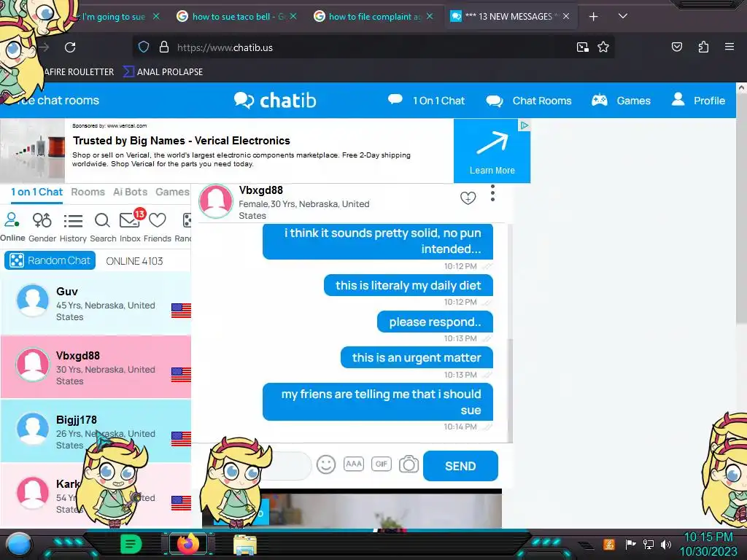Open the Gender filter icon
Screen dimensions: 747x560
[x=42, y=227]
